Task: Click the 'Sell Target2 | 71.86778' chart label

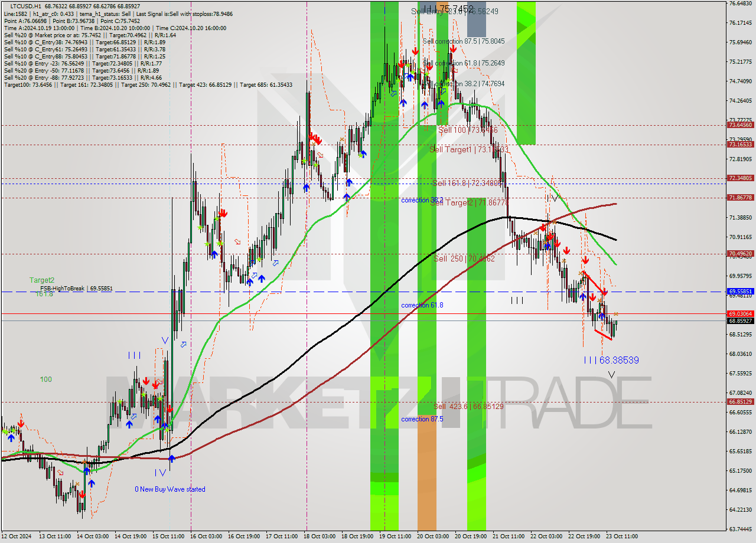Action: pos(469,202)
